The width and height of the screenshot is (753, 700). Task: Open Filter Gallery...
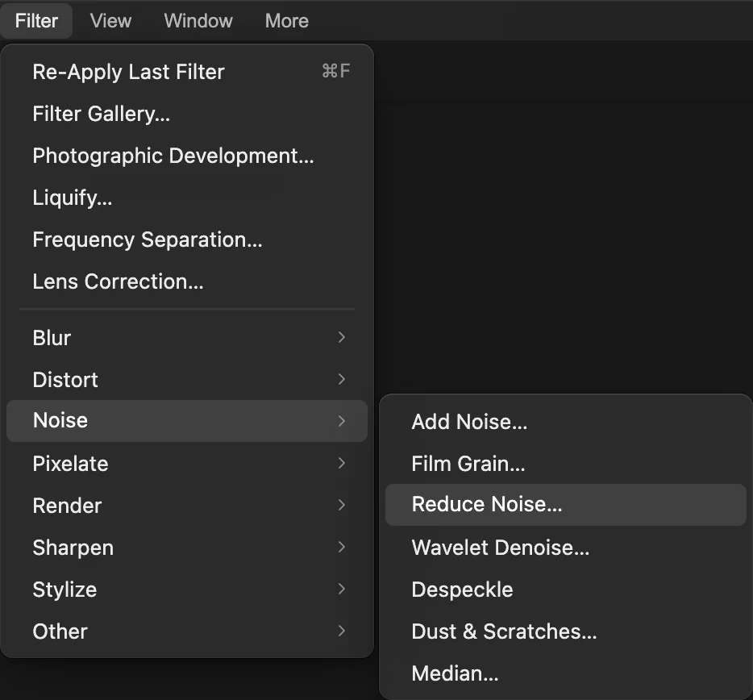pyautogui.click(x=187, y=114)
